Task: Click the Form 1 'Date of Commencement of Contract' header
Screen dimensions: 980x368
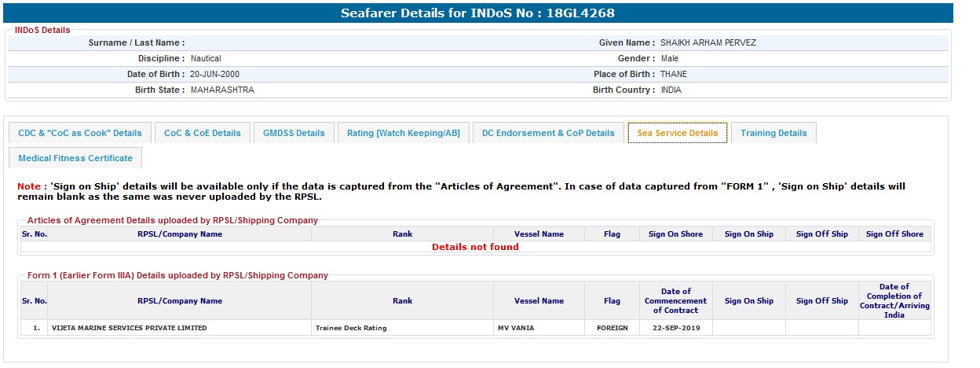Action: click(x=675, y=300)
